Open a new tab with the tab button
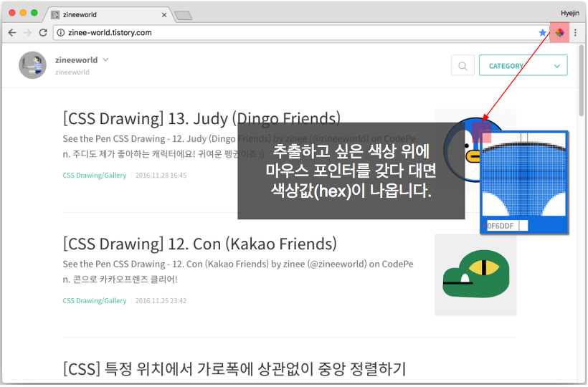 183,15
